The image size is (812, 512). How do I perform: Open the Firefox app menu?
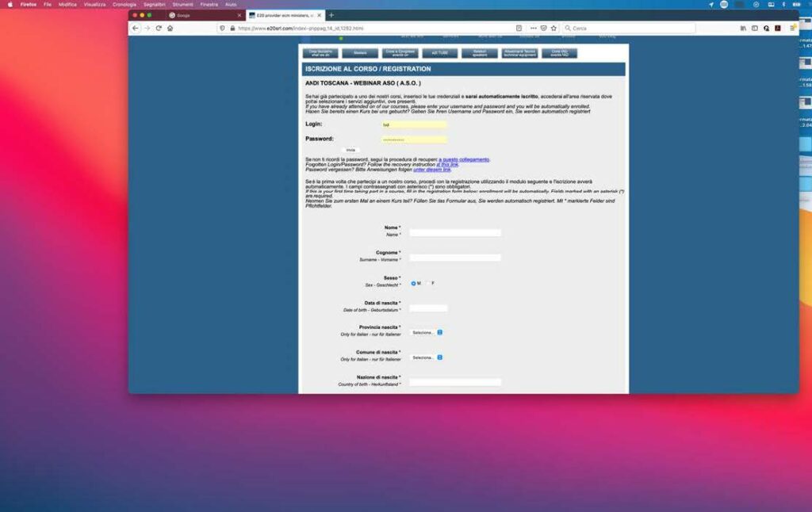(29, 4)
